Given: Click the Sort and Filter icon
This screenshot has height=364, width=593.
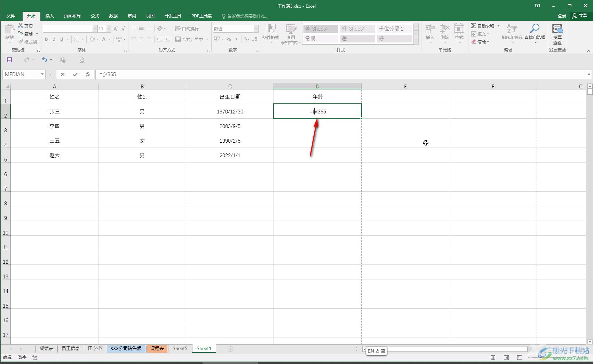Looking at the screenshot, I should coord(512,29).
